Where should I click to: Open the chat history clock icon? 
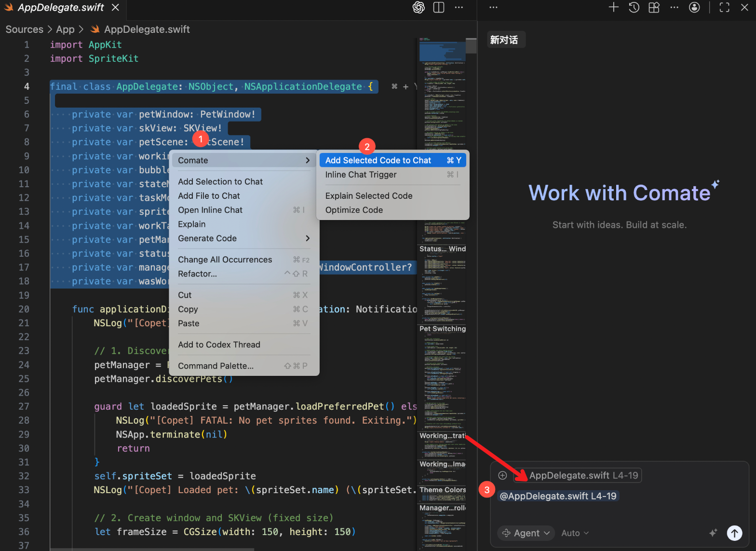pos(634,7)
